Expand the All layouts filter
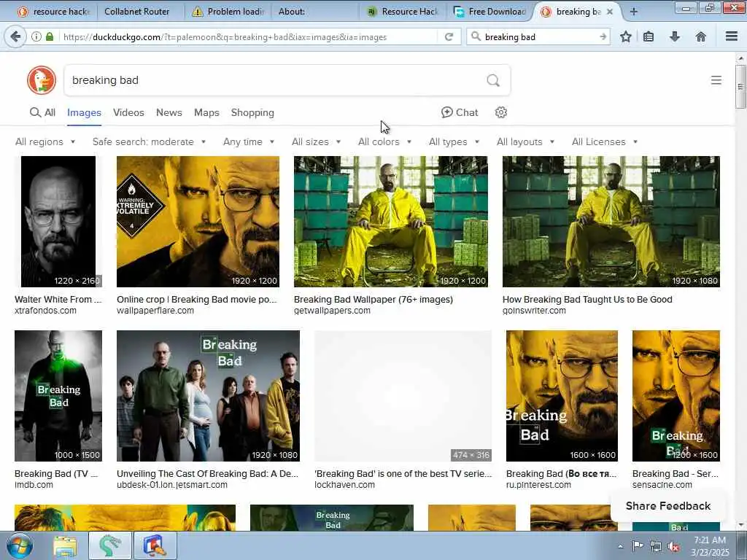747x560 pixels. [525, 142]
